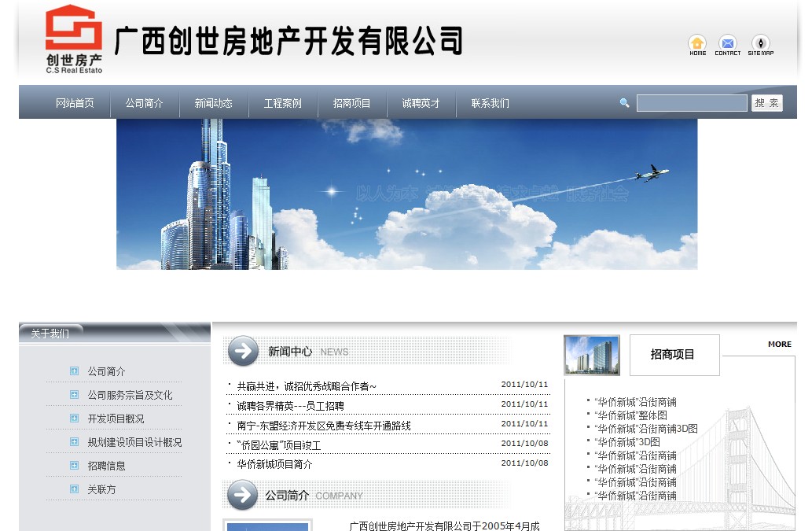Open 公司服务宗旨及文化 in the sidebar

(x=130, y=395)
